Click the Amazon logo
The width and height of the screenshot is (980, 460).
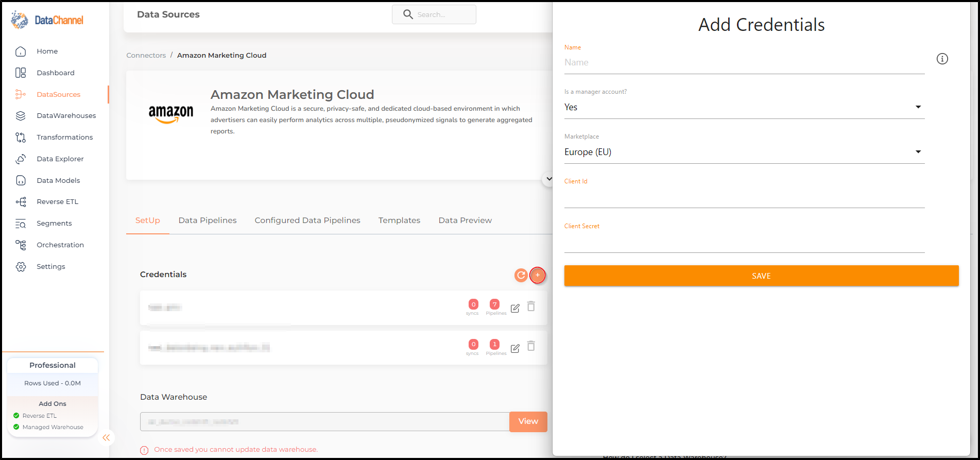(x=171, y=114)
